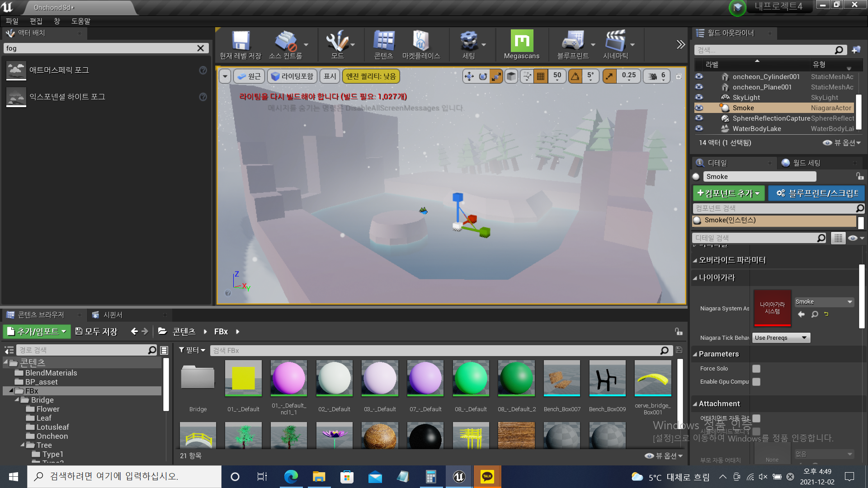Click the Save All button

[96, 332]
